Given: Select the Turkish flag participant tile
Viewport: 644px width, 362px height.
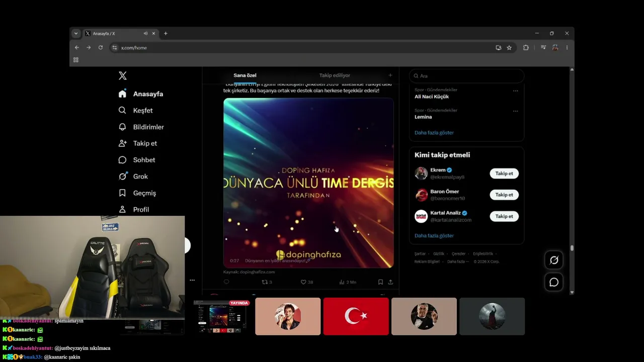Looking at the screenshot, I should click(x=356, y=316).
